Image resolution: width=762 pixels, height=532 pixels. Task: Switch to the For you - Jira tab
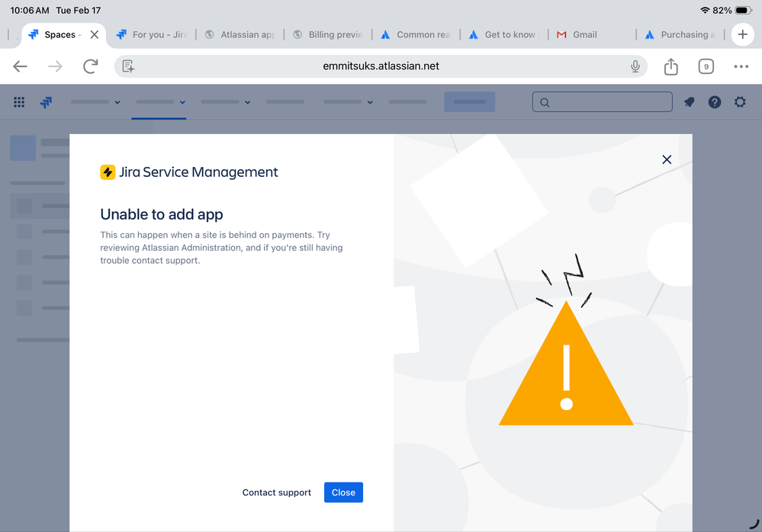click(151, 34)
